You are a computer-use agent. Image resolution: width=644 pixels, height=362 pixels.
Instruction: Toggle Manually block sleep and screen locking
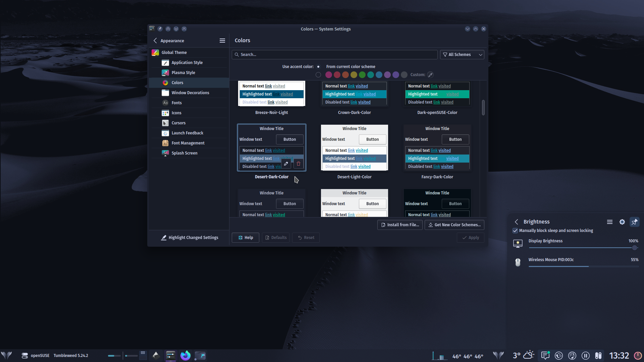point(515,231)
